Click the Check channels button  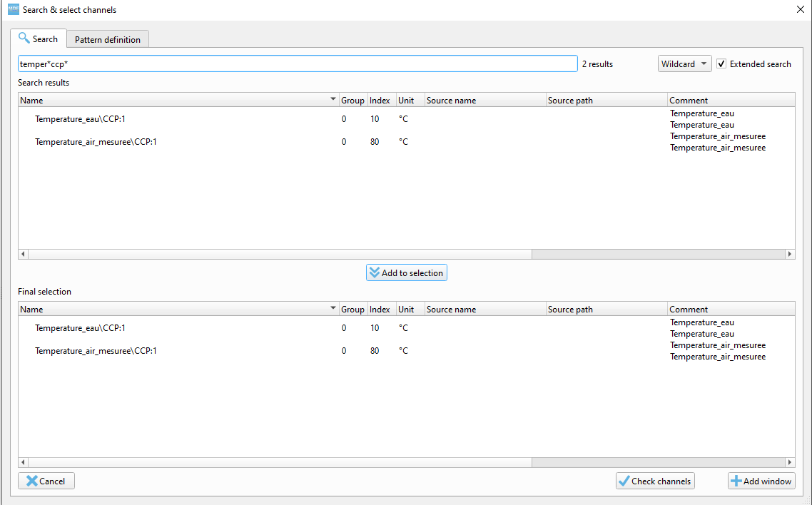tap(654, 481)
